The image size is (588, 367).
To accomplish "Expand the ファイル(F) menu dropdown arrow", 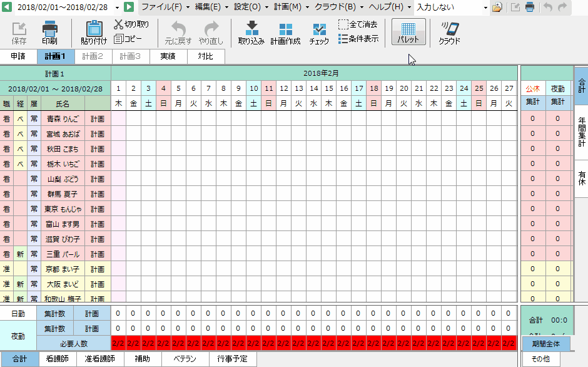I will point(187,8).
